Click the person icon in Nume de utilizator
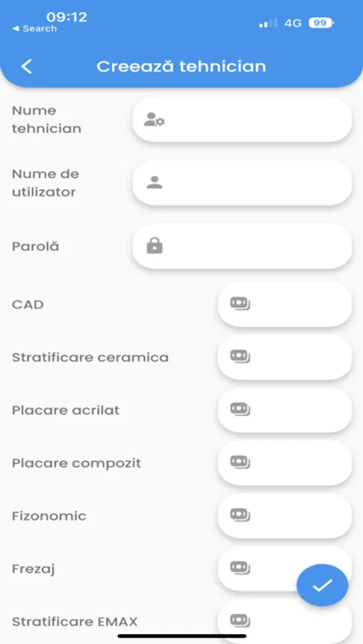Viewport: 363px width, 644px height. [x=155, y=182]
